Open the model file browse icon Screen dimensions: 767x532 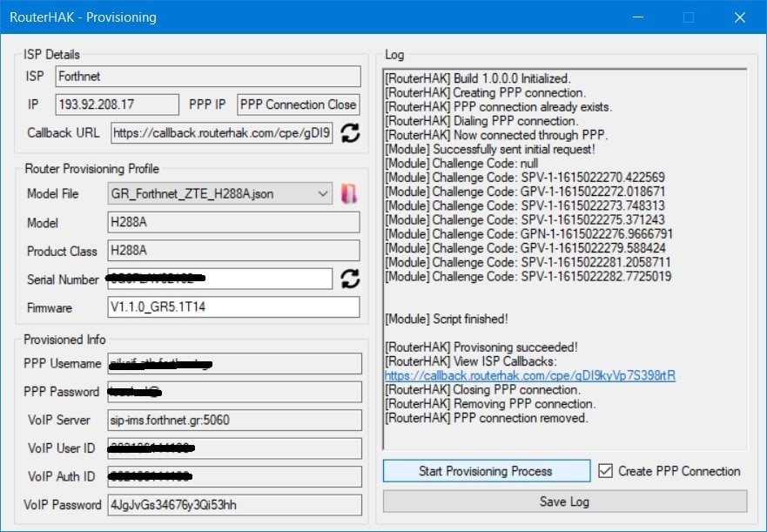(349, 194)
